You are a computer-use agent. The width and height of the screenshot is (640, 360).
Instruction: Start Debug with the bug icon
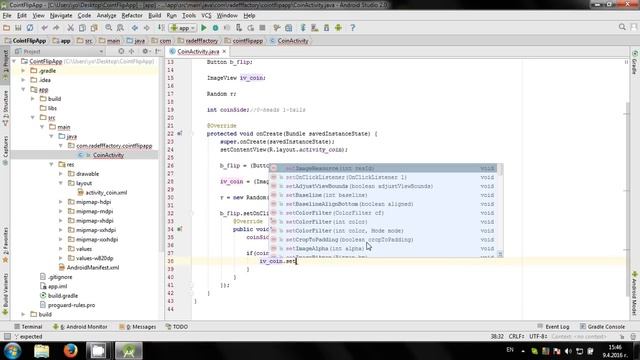click(216, 28)
